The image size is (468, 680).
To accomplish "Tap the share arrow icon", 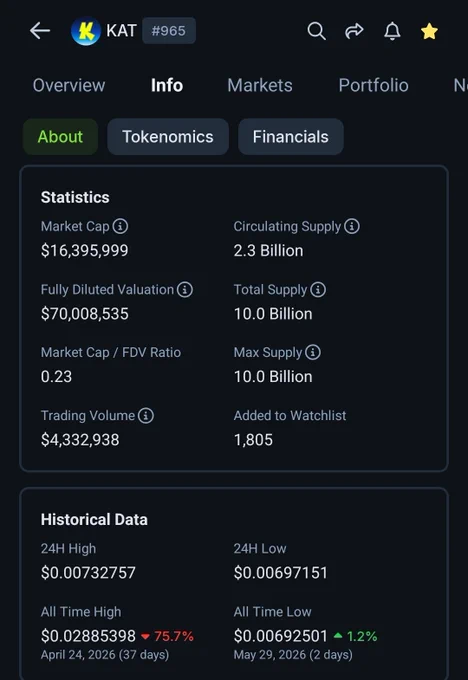I will click(x=354, y=31).
